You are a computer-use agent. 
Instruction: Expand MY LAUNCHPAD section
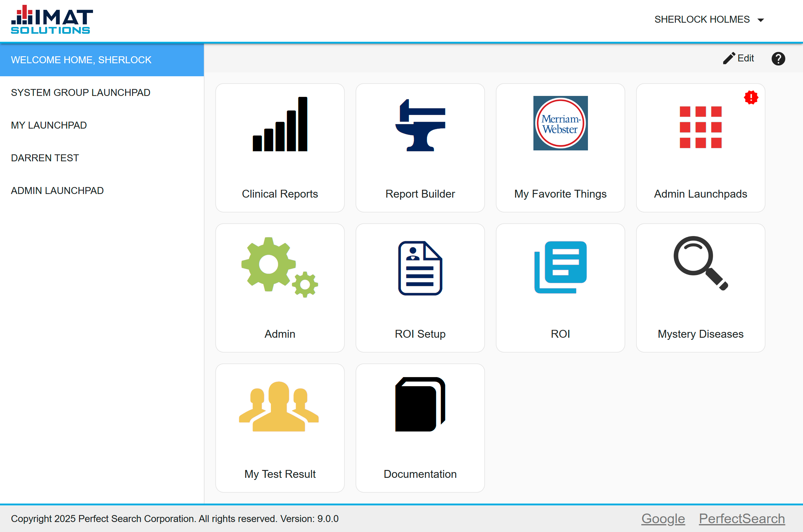[50, 125]
